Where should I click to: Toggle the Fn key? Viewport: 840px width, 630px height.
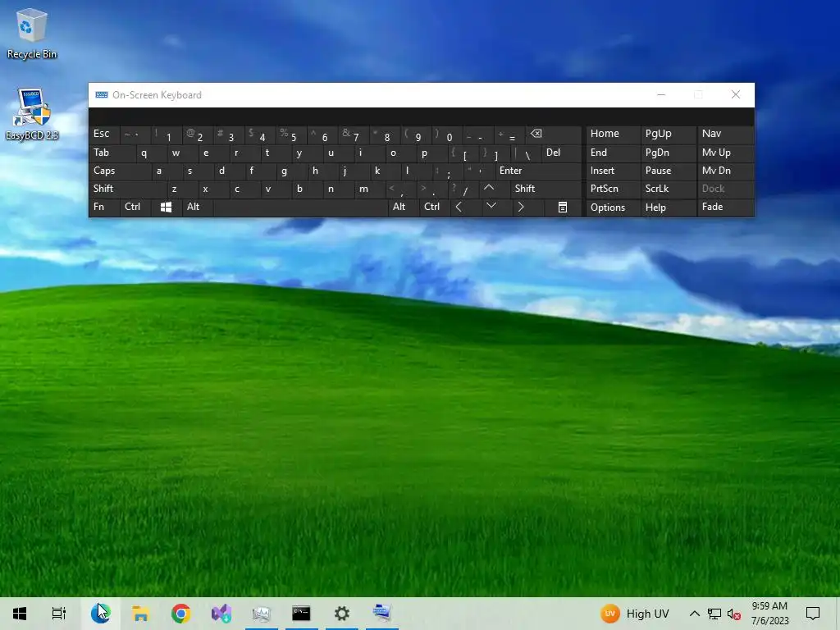tap(104, 207)
